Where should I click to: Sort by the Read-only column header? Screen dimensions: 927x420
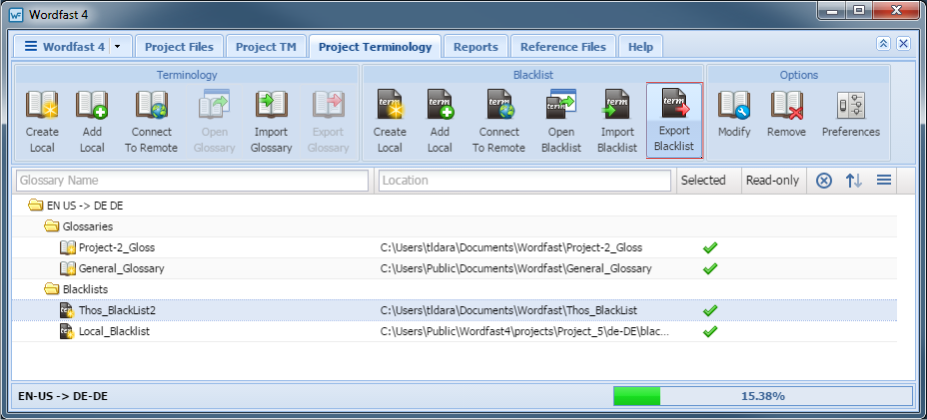coord(774,180)
